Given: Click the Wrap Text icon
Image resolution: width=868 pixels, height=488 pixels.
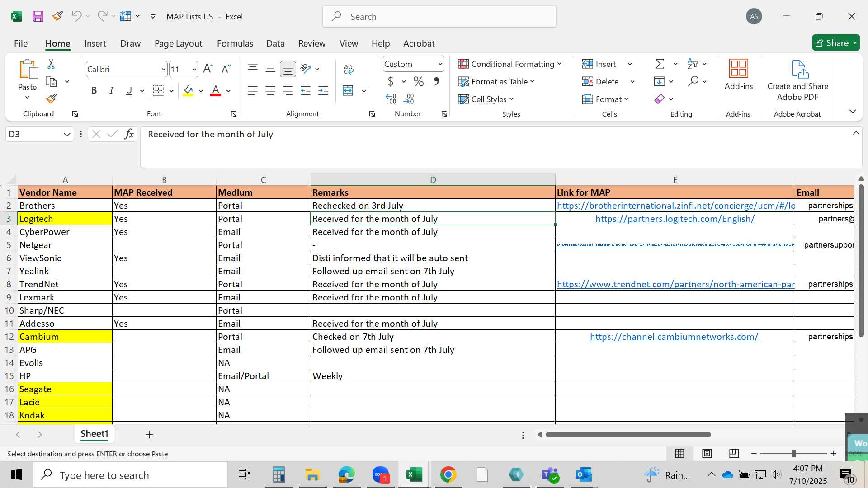Looking at the screenshot, I should pos(349,69).
